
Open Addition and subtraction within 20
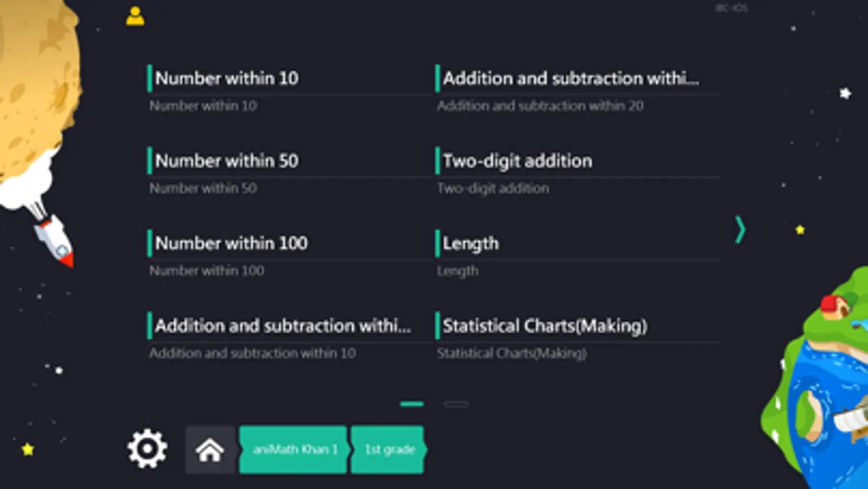577,90
